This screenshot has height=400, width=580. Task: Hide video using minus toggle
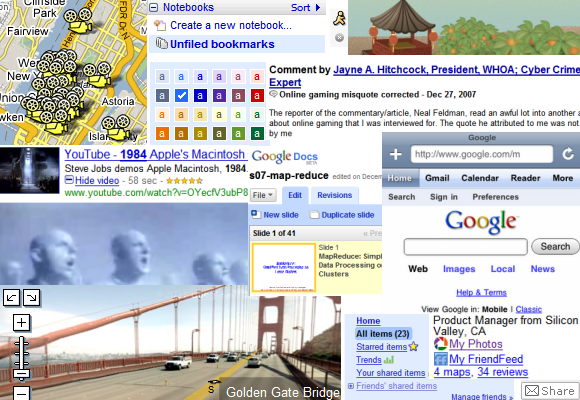tap(69, 180)
